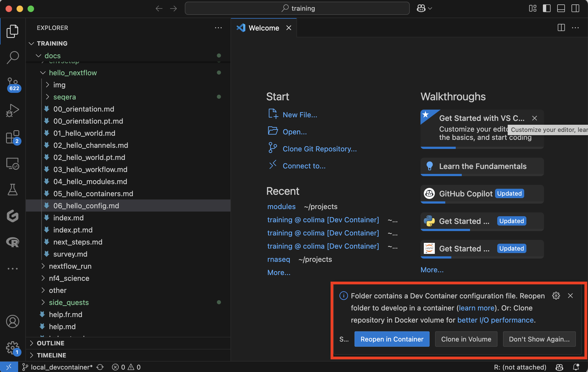Screen dimensions: 588x372
Task: Click the training search command bar
Action: pos(297,9)
